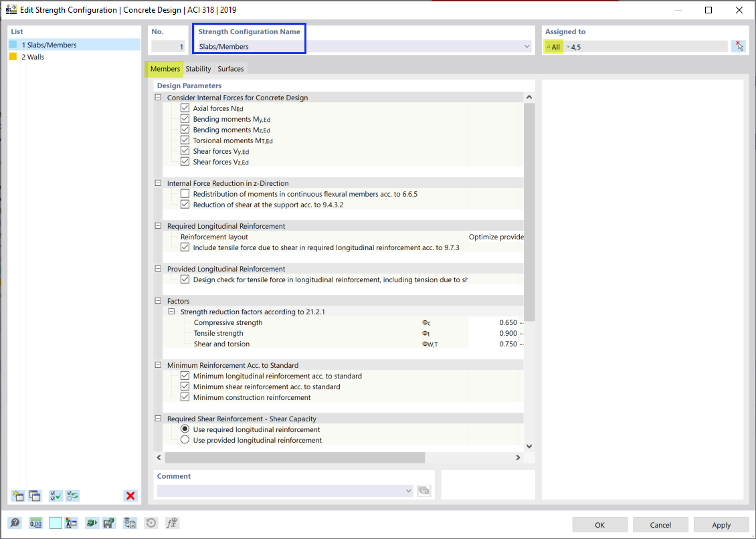This screenshot has height=539, width=756.
Task: Uncheck Minimum construction reinforcement
Action: (x=185, y=397)
